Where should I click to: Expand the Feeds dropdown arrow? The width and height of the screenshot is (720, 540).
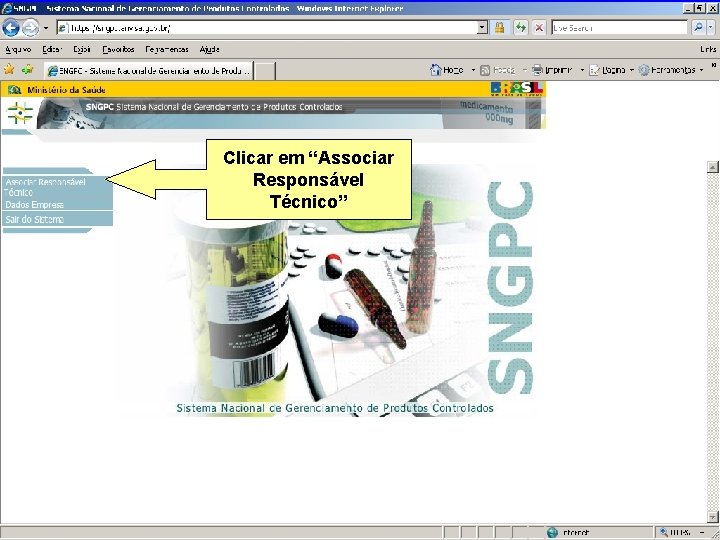click(x=524, y=70)
